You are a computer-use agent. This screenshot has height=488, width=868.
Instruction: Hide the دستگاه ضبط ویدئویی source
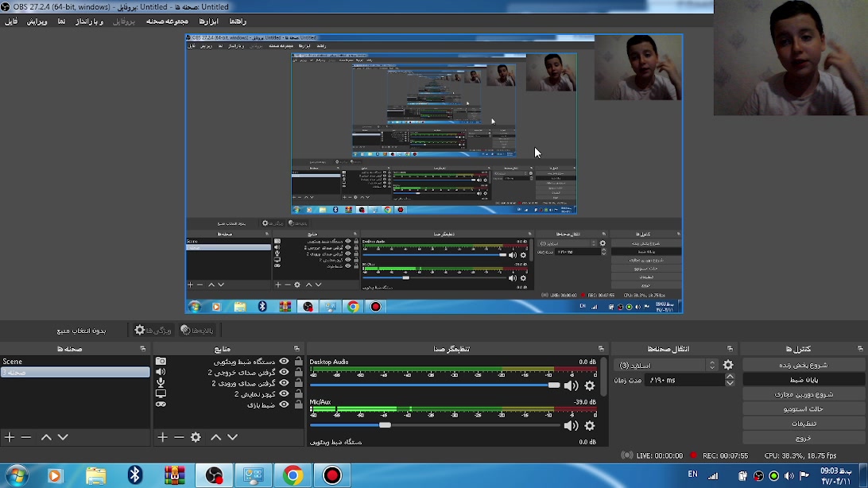[x=284, y=362]
